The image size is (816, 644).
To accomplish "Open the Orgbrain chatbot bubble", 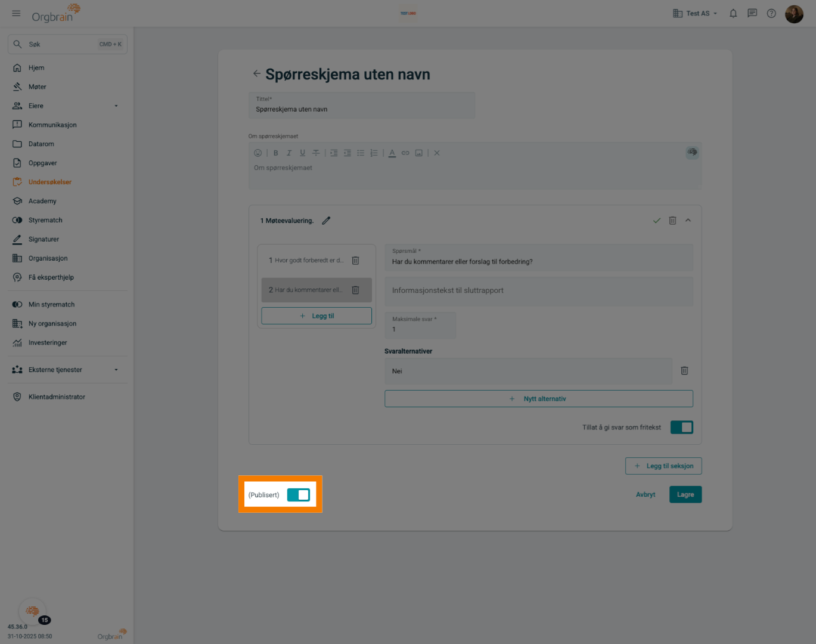I will point(32,611).
